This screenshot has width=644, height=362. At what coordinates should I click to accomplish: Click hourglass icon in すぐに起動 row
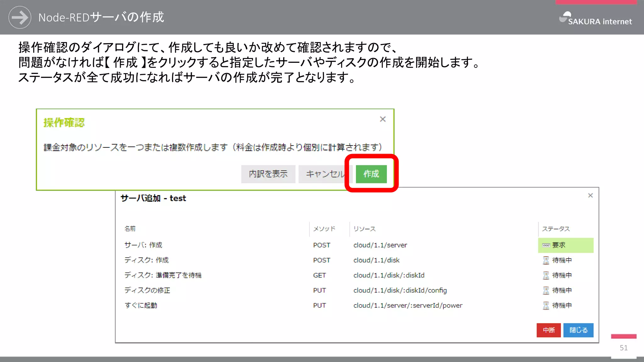pyautogui.click(x=546, y=305)
